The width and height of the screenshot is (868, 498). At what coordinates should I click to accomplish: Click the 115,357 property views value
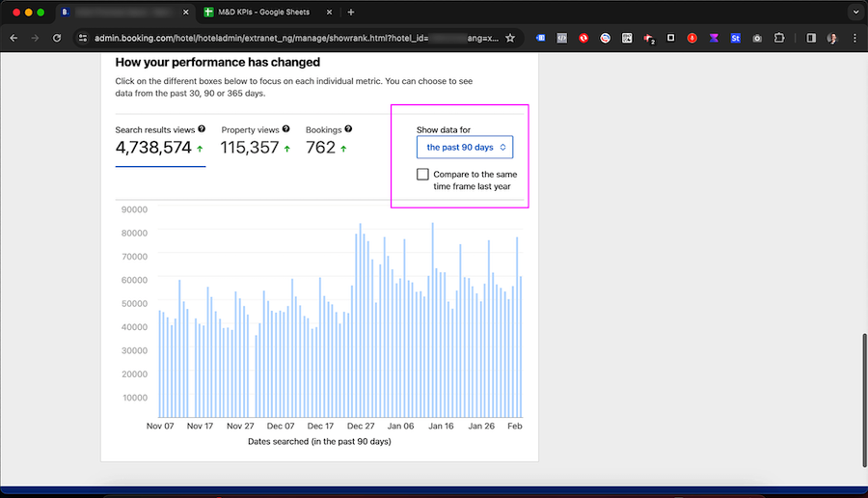pyautogui.click(x=250, y=148)
